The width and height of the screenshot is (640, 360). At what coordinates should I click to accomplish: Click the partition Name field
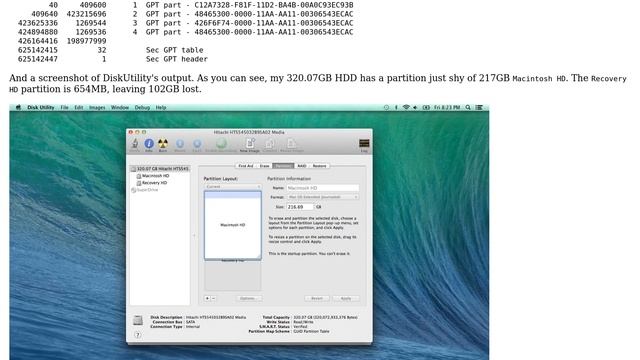(323, 188)
